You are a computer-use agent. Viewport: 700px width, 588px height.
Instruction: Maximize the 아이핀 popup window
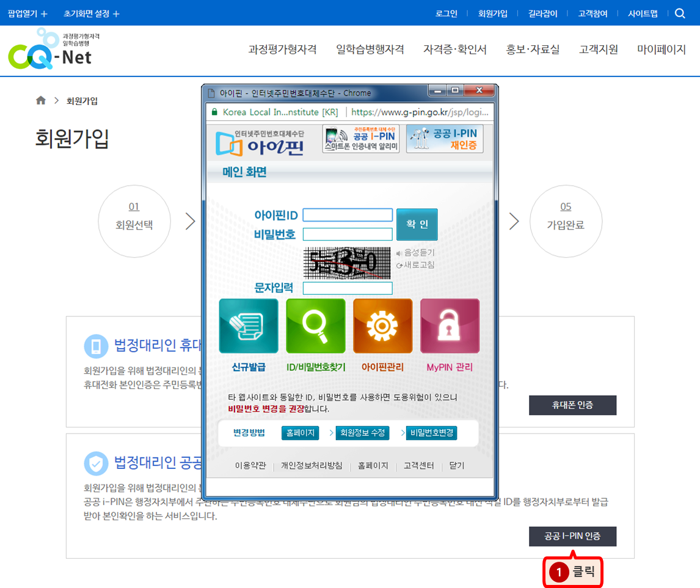click(x=455, y=90)
